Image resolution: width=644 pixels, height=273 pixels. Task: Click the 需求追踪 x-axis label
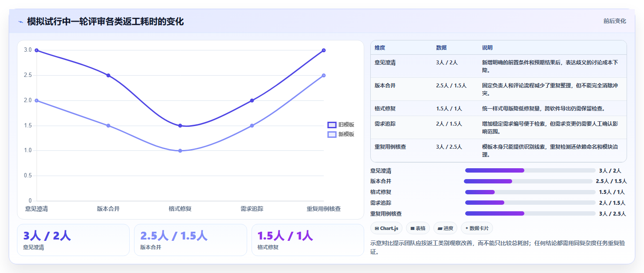pos(252,209)
